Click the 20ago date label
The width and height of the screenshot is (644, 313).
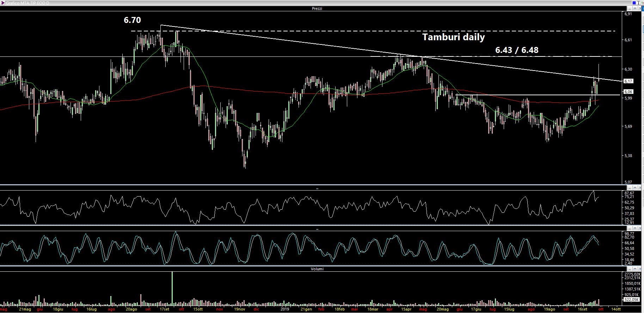[131, 309]
